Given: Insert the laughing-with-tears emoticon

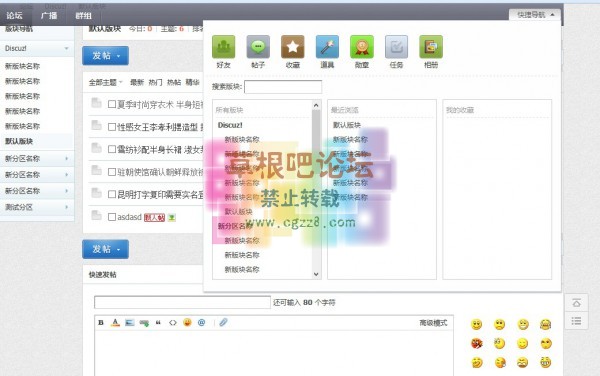Looking at the screenshot, I should (545, 324).
